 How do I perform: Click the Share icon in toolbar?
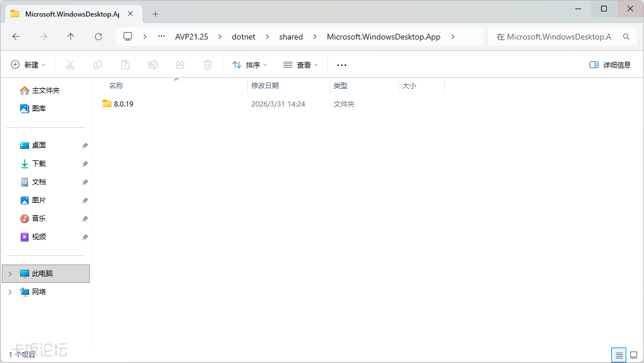pos(180,65)
